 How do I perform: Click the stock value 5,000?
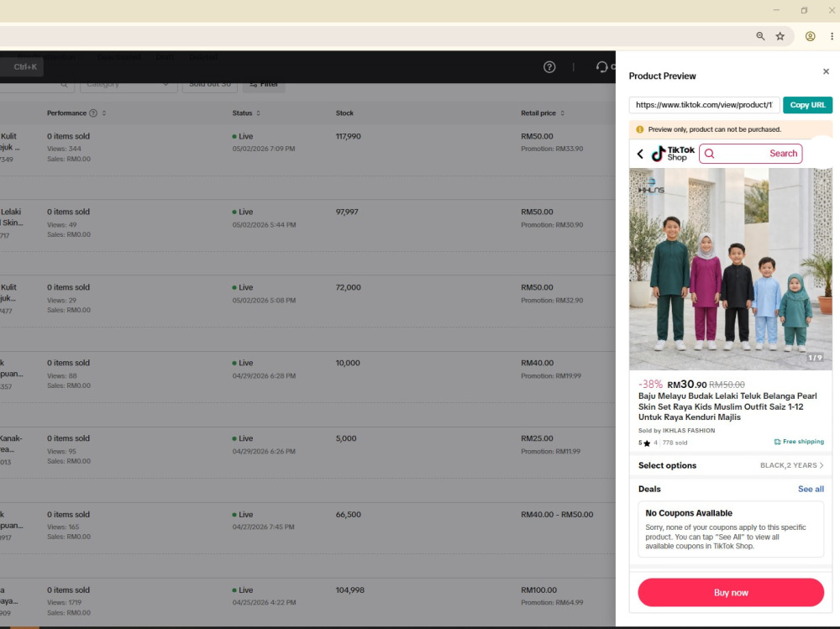pyautogui.click(x=345, y=438)
